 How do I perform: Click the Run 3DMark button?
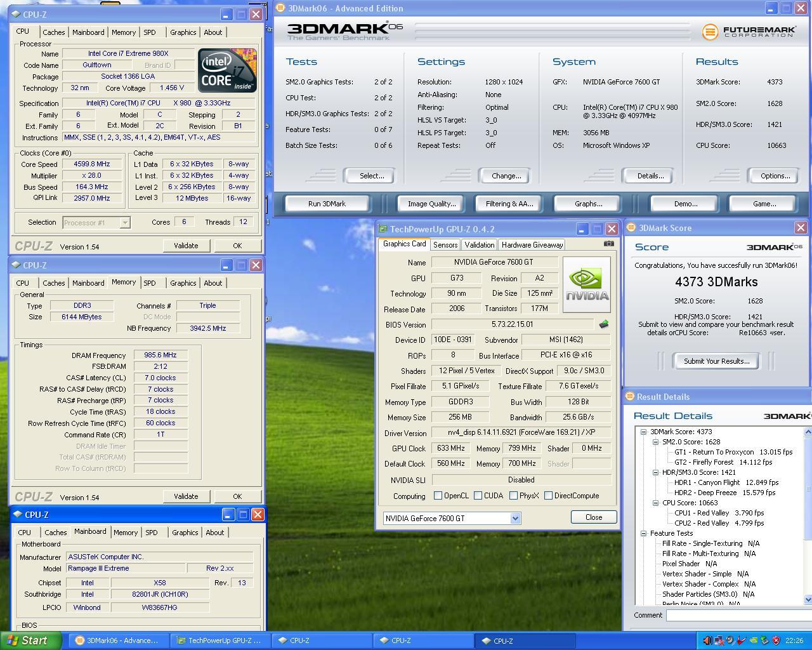[327, 204]
